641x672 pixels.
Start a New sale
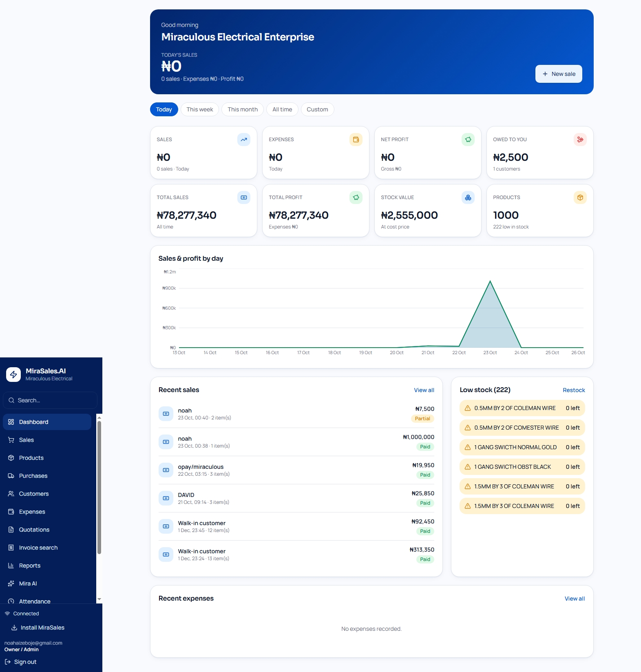tap(559, 74)
